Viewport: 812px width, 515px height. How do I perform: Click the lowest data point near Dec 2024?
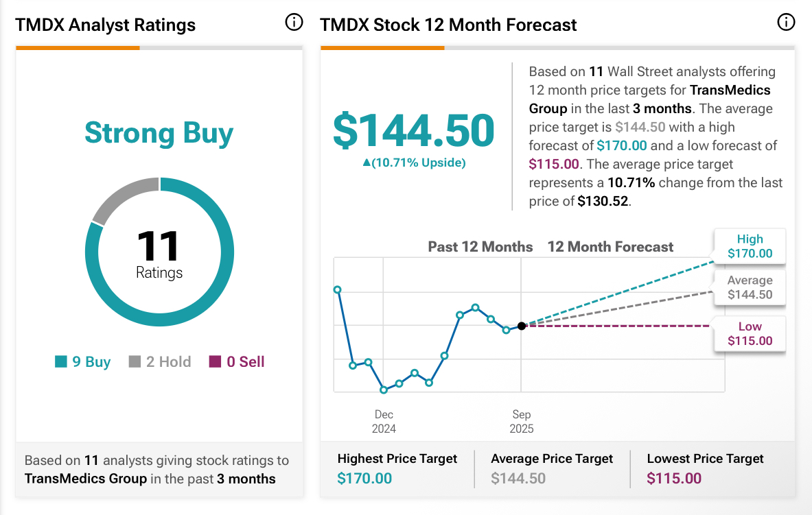(384, 390)
